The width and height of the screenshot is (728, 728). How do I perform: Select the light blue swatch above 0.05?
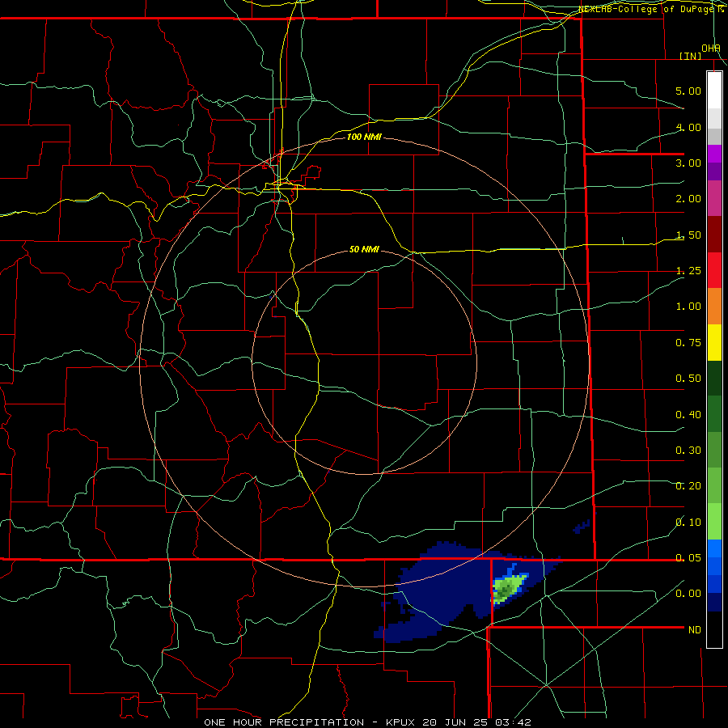tap(714, 548)
